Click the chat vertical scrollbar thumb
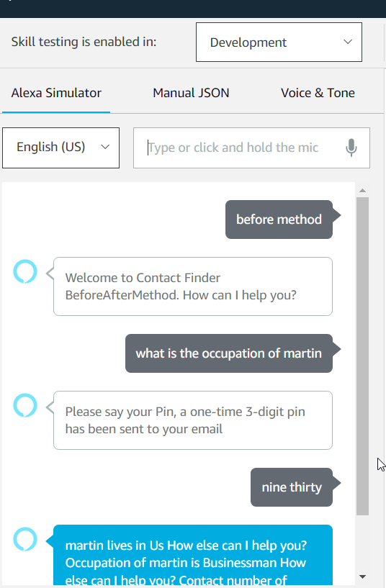Image resolution: width=386 pixels, height=588 pixels. tap(362, 356)
